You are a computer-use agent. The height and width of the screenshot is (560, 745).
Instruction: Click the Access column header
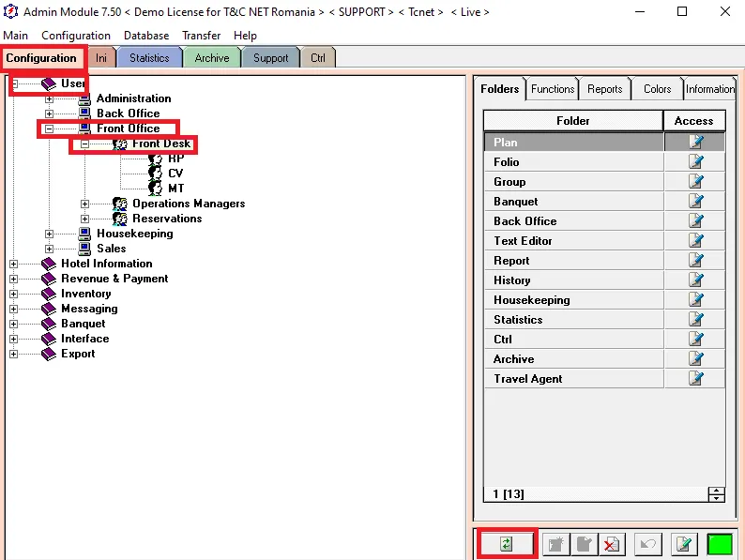click(694, 121)
